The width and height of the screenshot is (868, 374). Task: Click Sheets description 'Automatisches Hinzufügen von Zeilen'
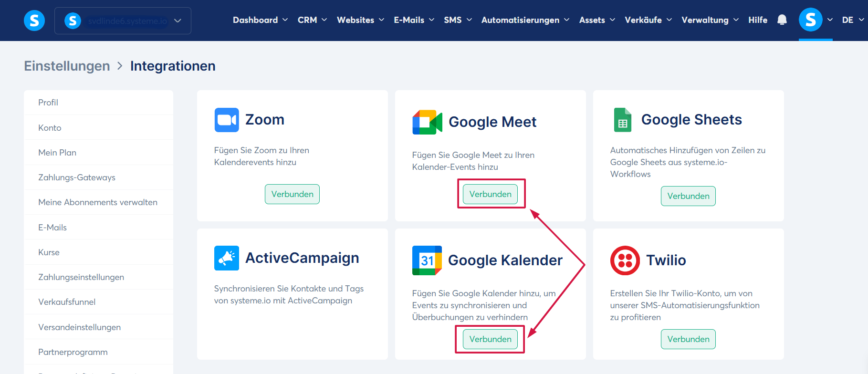click(688, 162)
